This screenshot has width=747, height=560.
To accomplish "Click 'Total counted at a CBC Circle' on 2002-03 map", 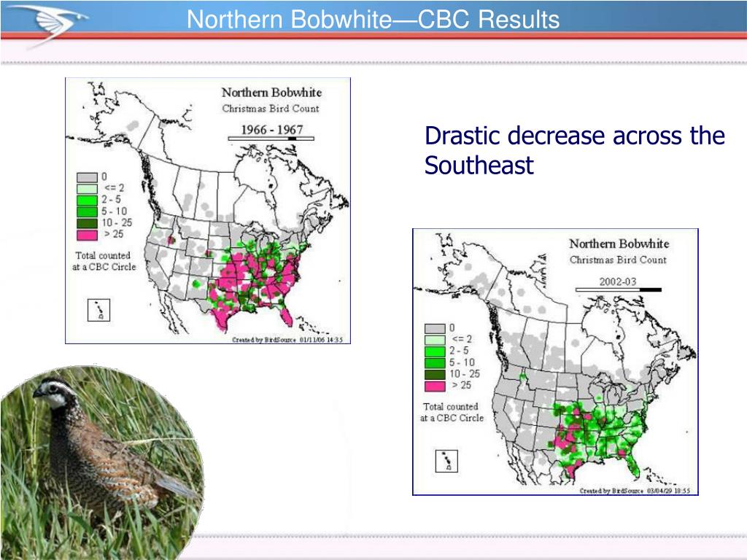I will [x=451, y=413].
